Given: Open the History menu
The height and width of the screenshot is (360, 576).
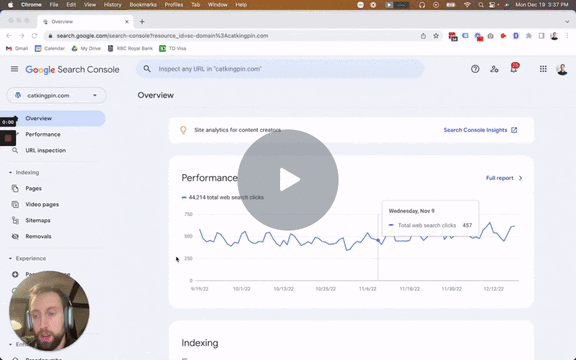Looking at the screenshot, I should point(112,5).
